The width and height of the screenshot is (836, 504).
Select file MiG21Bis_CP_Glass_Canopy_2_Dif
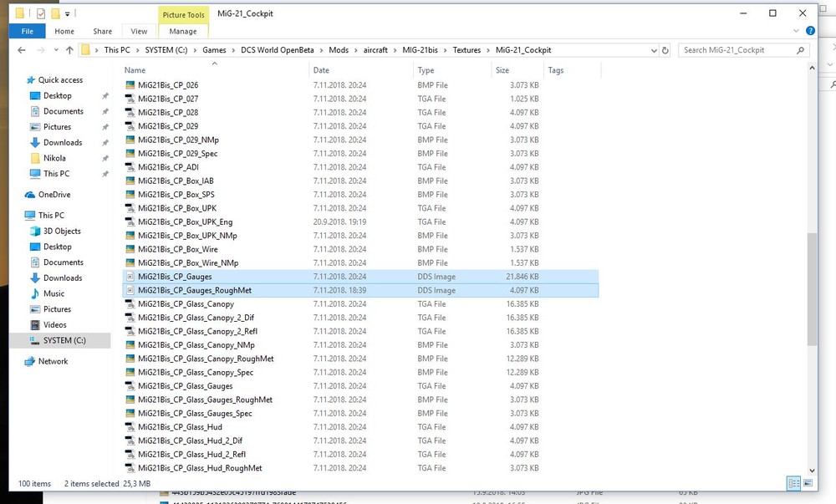196,318
